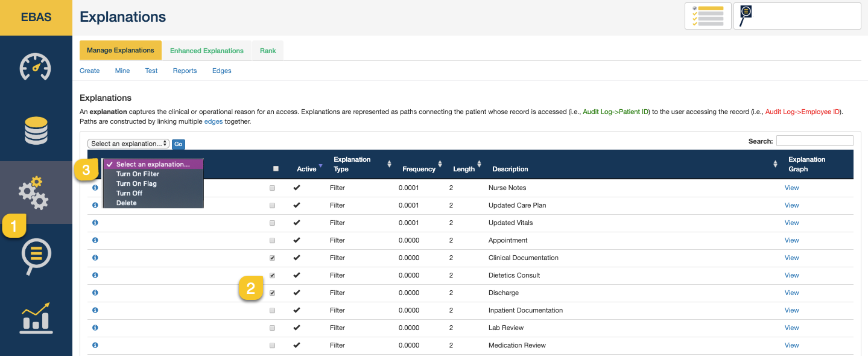The width and height of the screenshot is (868, 356).
Task: Click the Go button
Action: 179,144
